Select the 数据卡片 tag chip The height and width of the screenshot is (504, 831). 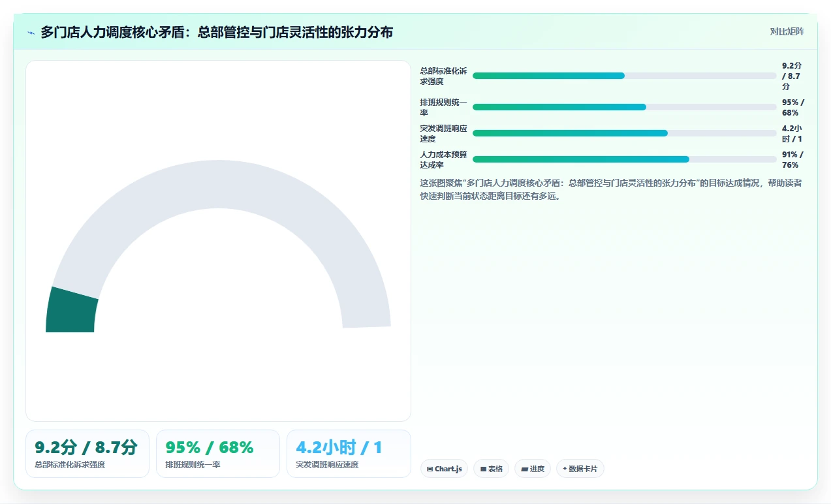coord(580,469)
